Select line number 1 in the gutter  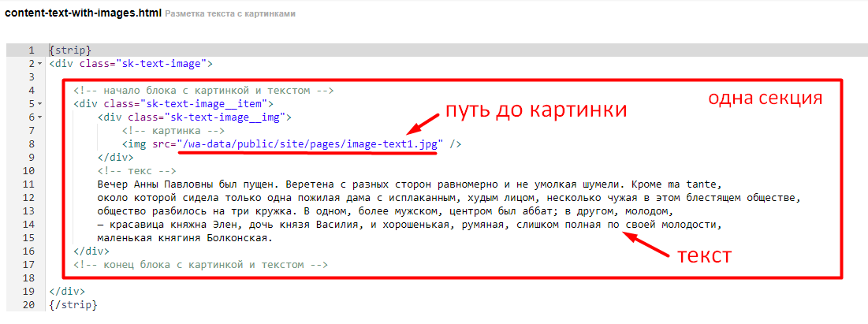coord(30,50)
